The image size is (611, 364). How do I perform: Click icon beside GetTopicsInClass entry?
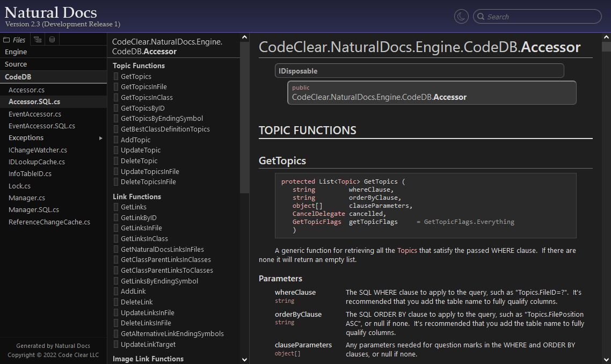coord(116,97)
